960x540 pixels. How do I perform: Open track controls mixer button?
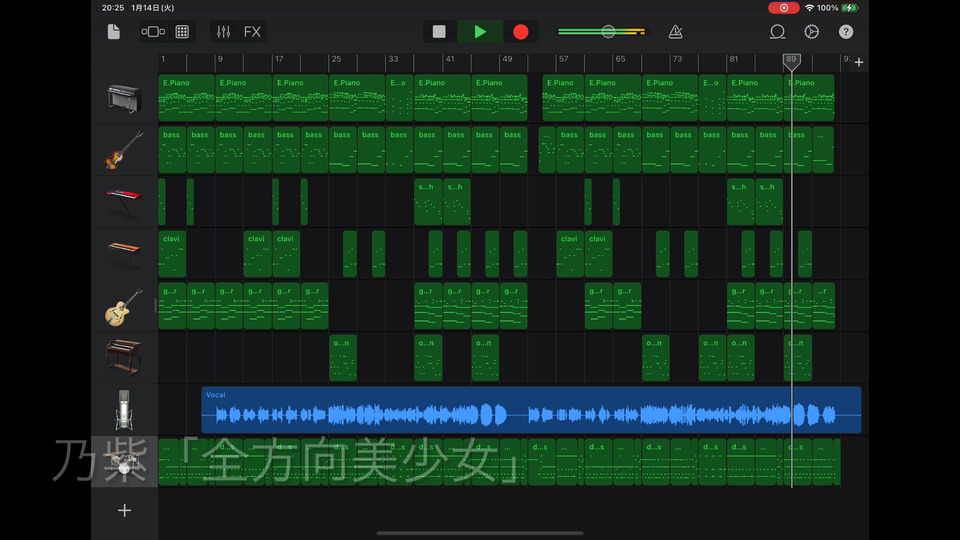(x=223, y=32)
